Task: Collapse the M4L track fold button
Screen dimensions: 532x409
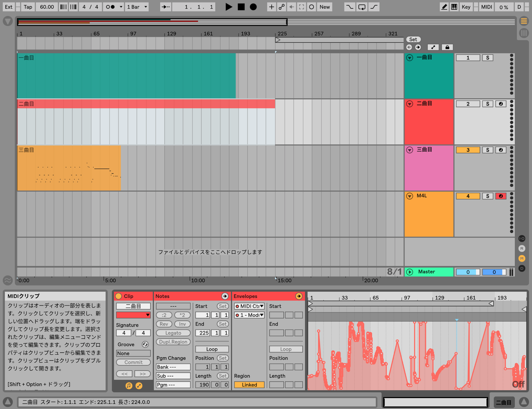Action: pyautogui.click(x=410, y=196)
